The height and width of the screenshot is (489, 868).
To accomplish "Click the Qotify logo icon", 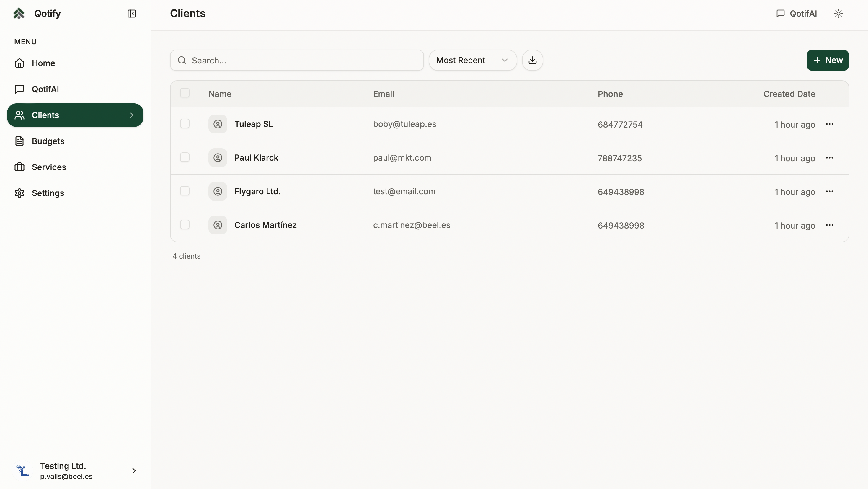I will pyautogui.click(x=19, y=13).
